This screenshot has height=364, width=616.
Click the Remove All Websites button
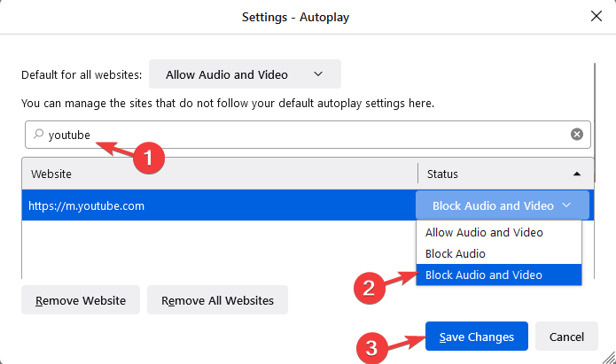coord(217,300)
